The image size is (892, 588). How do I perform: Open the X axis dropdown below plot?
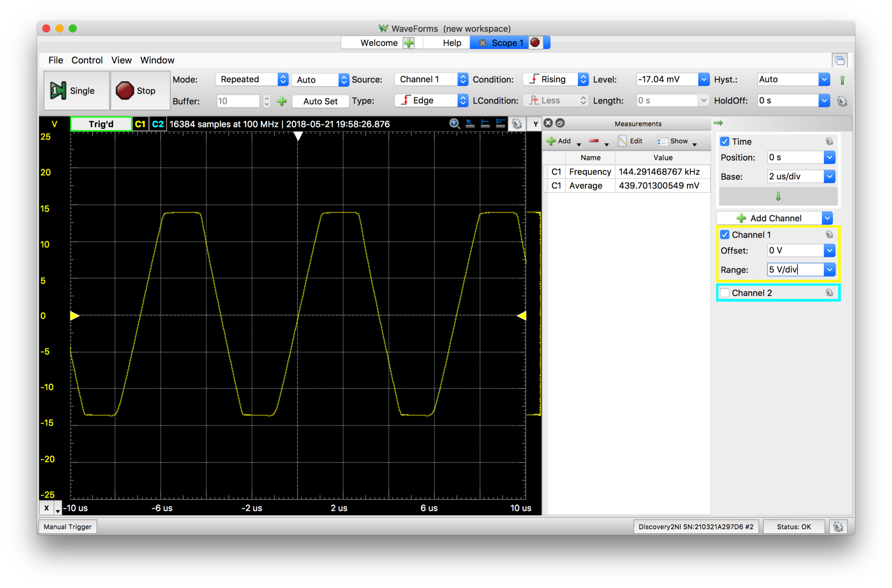[x=58, y=509]
